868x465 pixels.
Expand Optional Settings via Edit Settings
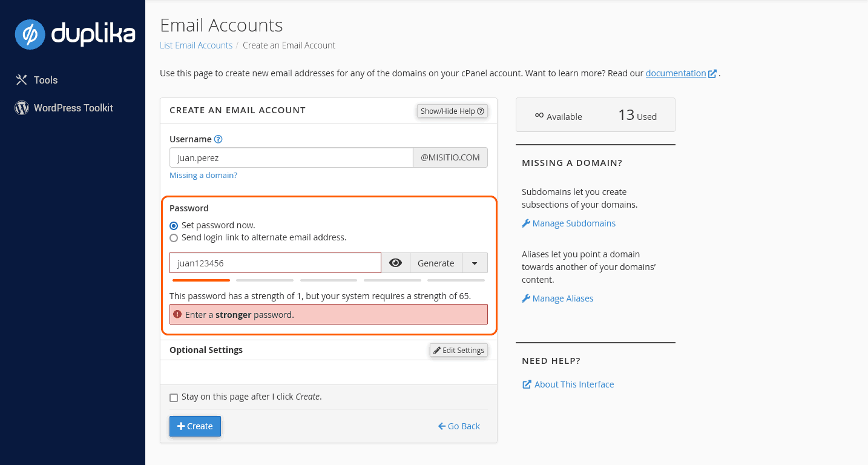click(x=459, y=350)
